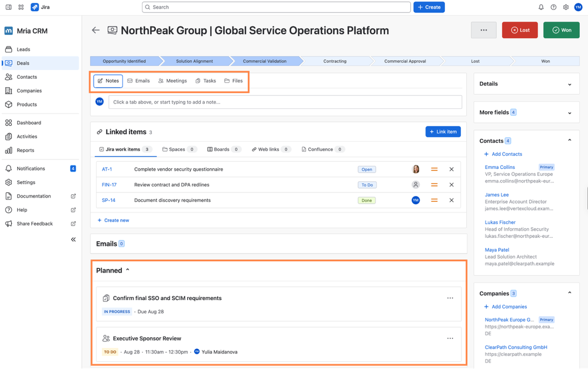This screenshot has width=588, height=369.
Task: Open the YM profile avatar in top bar
Action: (x=578, y=7)
